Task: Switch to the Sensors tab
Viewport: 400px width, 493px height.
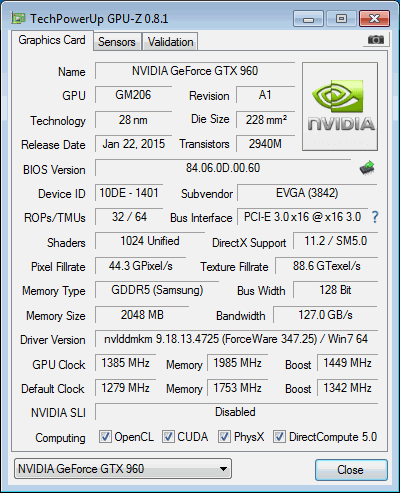Action: pos(117,42)
